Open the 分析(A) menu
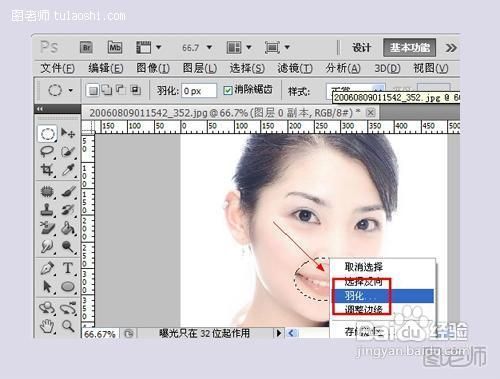 click(x=343, y=69)
